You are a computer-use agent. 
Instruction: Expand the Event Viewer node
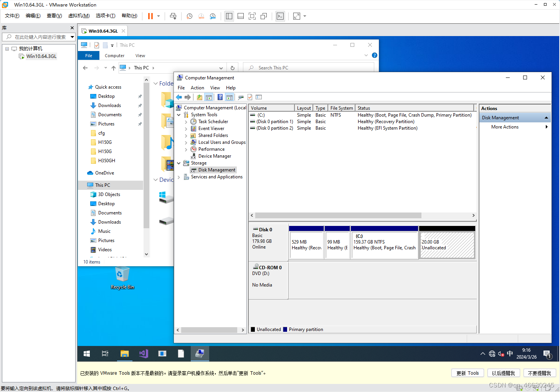186,128
